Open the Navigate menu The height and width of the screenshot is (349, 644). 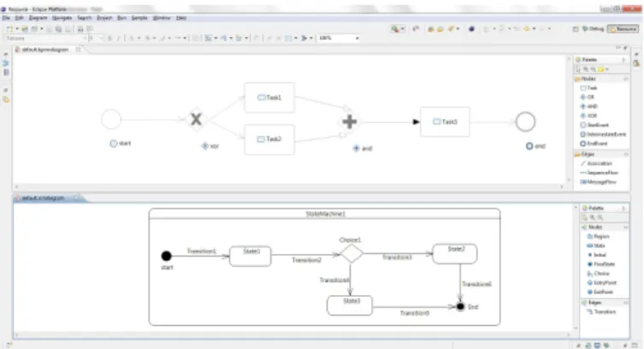click(62, 18)
